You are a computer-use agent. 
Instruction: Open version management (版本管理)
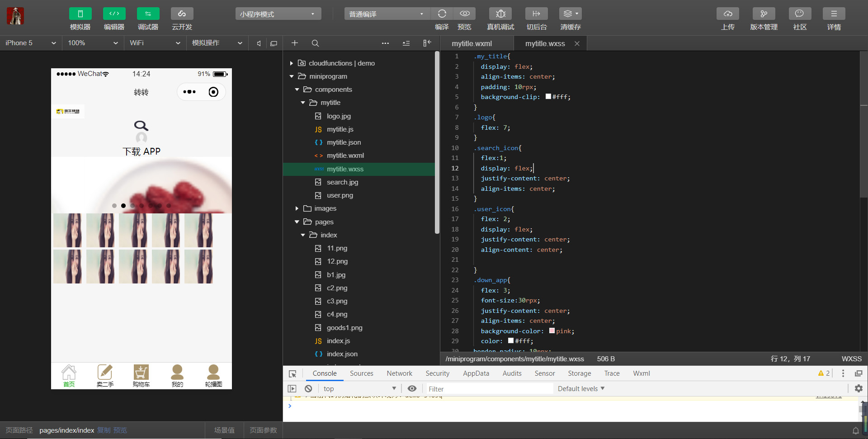pyautogui.click(x=764, y=14)
